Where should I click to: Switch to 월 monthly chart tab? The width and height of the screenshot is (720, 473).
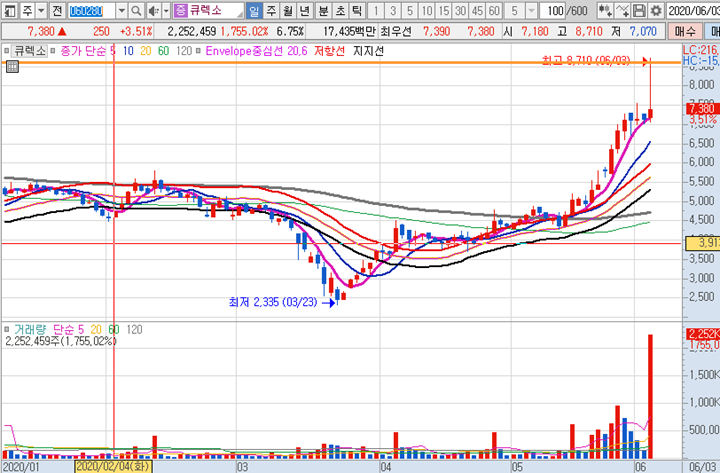pyautogui.click(x=288, y=10)
